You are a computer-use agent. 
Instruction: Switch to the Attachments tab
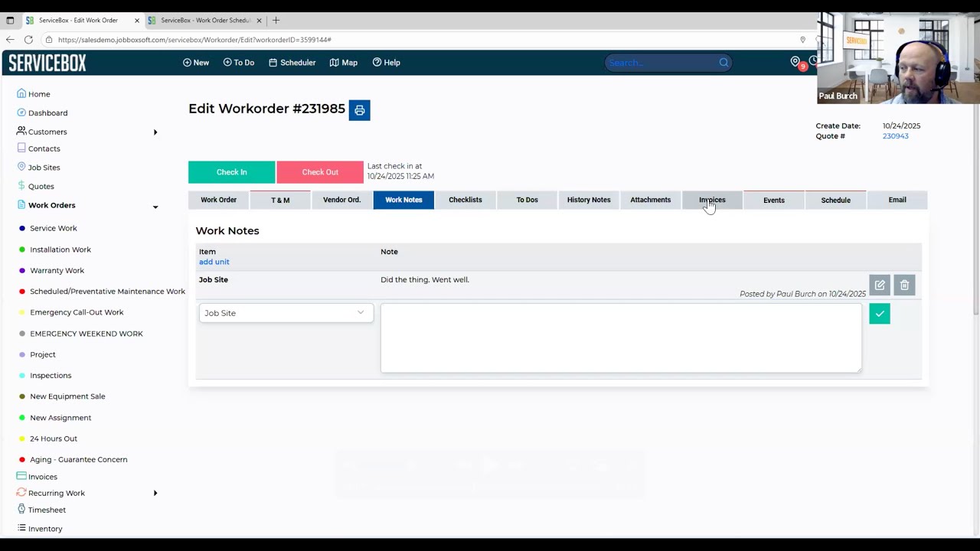pos(651,200)
